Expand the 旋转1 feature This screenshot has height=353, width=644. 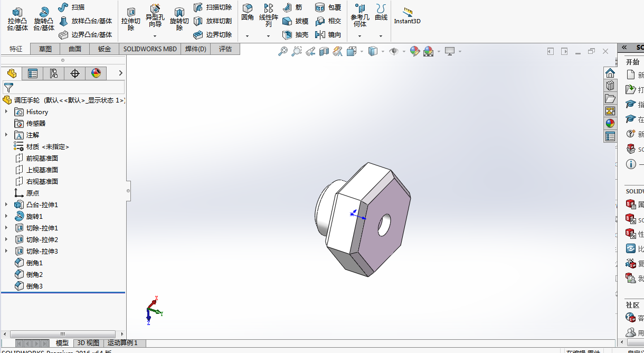(x=6, y=216)
